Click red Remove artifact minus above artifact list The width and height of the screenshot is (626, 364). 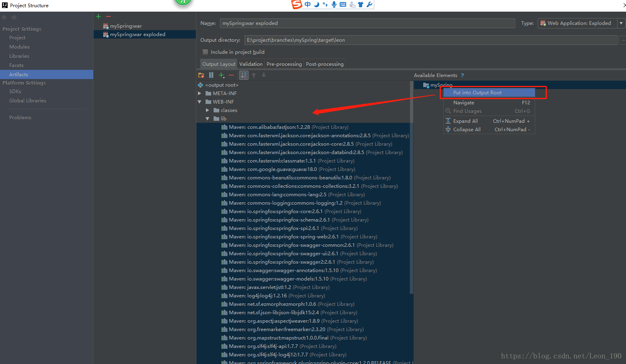point(108,16)
